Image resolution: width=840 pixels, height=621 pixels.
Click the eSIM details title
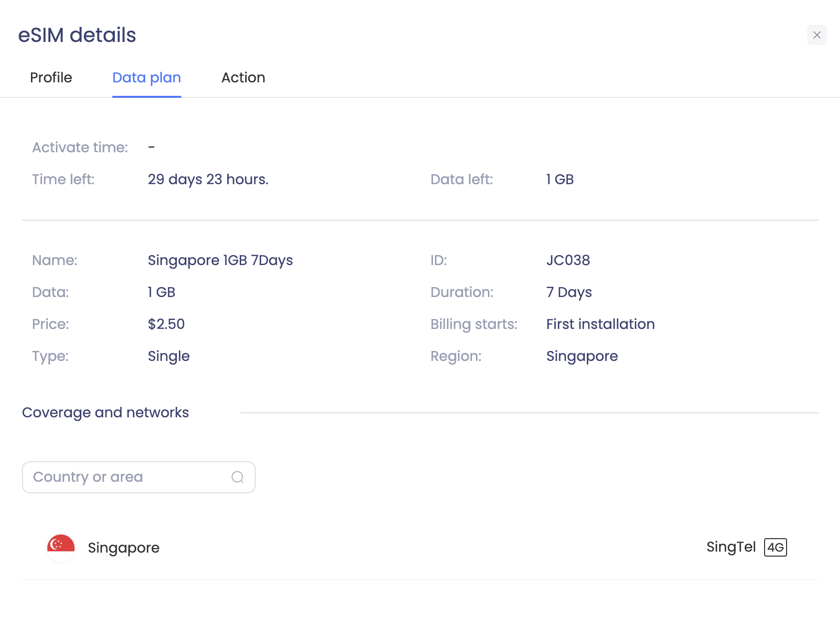tap(77, 35)
